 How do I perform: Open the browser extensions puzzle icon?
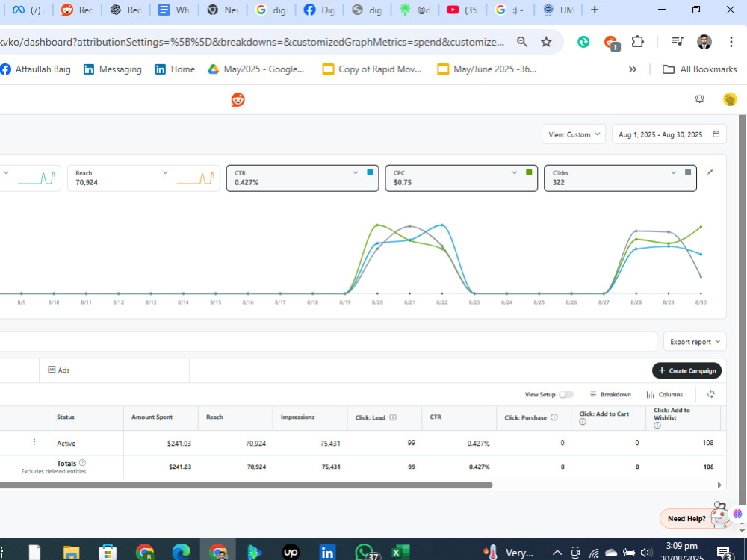coord(637,42)
